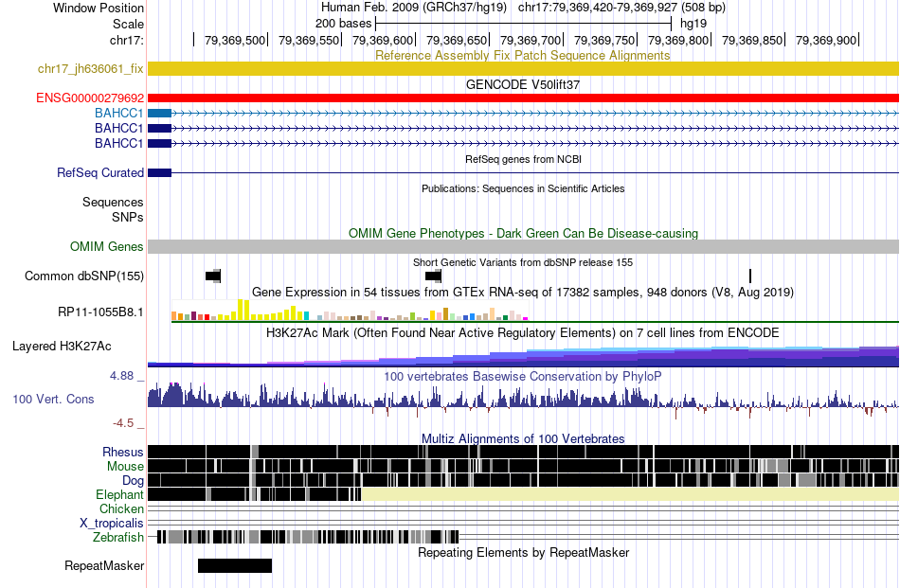
Task: Click the gray OMIM Genes bar
Action: pos(523,247)
